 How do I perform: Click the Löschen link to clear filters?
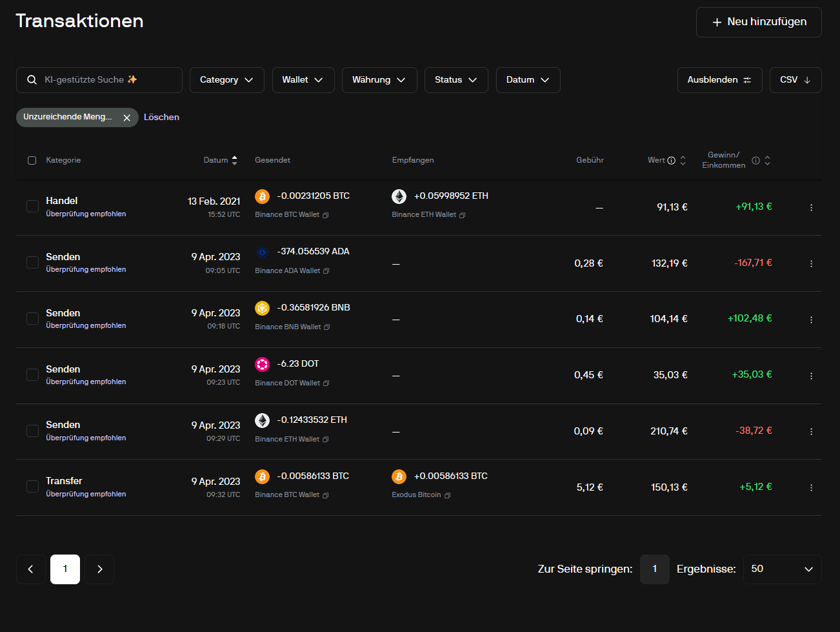click(161, 117)
